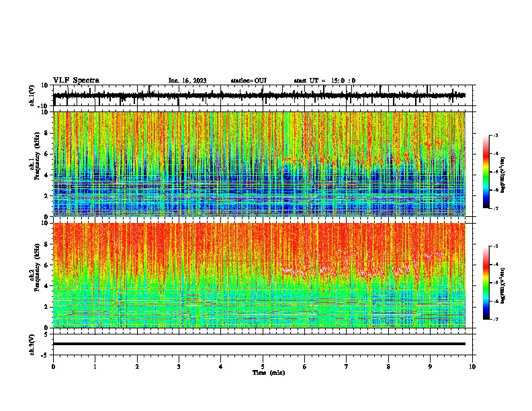
Task: Click the "-3" label on ch.1 colorbar
Action: [496, 135]
